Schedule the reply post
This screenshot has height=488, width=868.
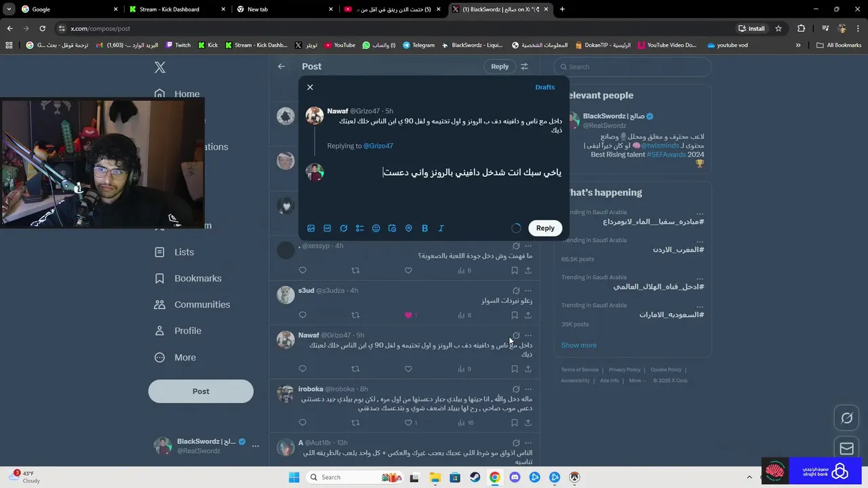click(393, 228)
